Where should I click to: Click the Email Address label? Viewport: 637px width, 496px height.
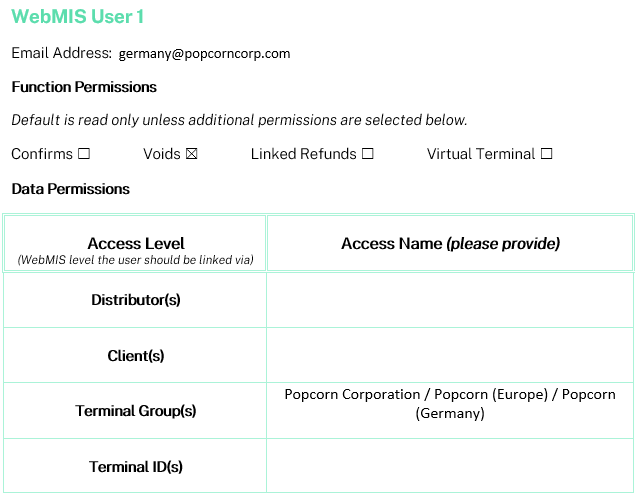[61, 53]
